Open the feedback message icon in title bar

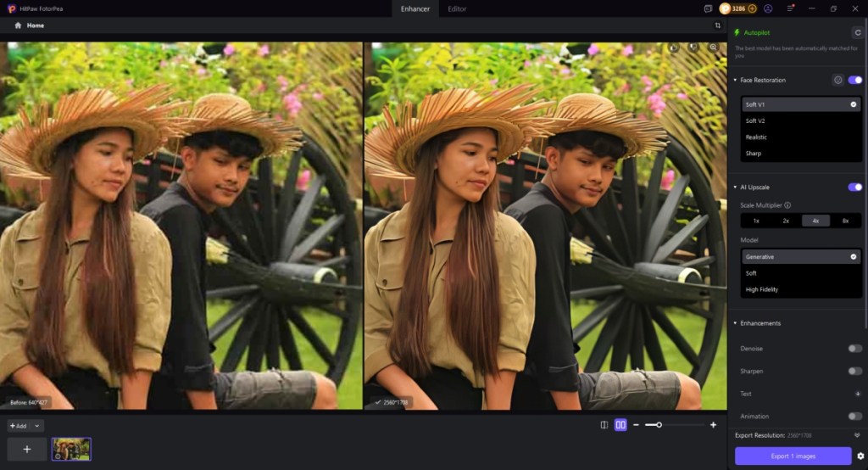pos(708,8)
